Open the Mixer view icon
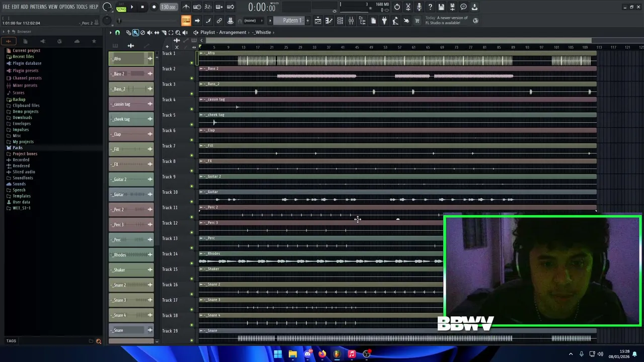This screenshot has height=362, width=644. pos(351,21)
